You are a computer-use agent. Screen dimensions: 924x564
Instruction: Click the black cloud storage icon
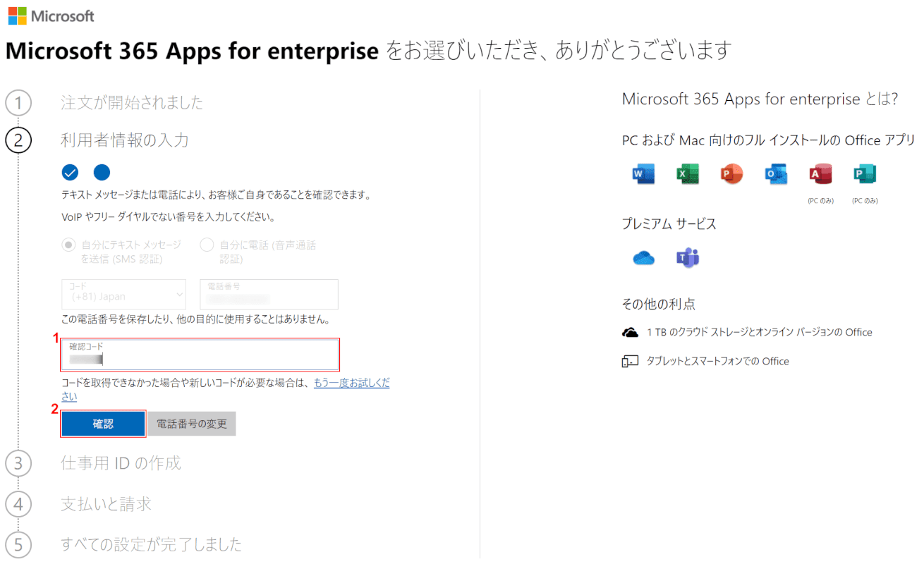[630, 332]
